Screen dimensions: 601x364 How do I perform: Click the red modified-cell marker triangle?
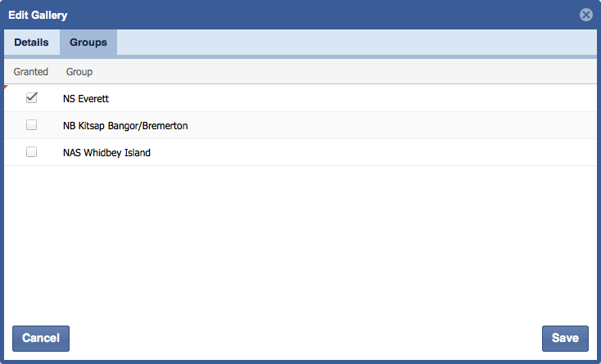pos(7,87)
